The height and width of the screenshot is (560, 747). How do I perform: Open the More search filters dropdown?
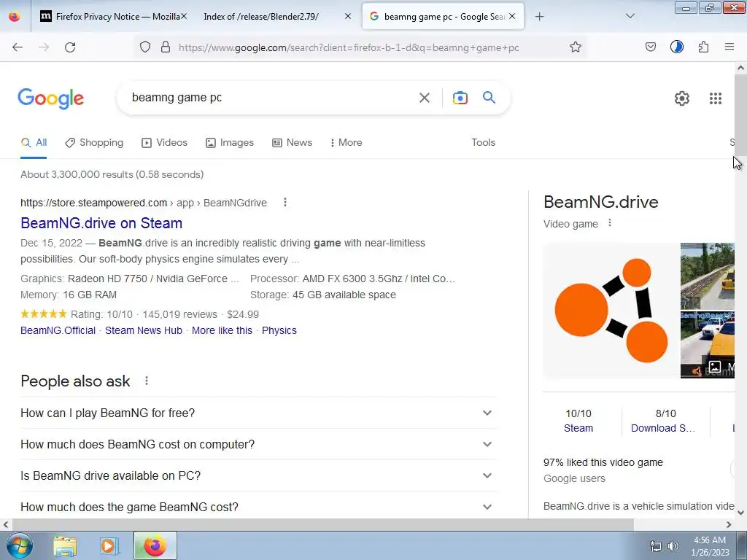point(346,142)
